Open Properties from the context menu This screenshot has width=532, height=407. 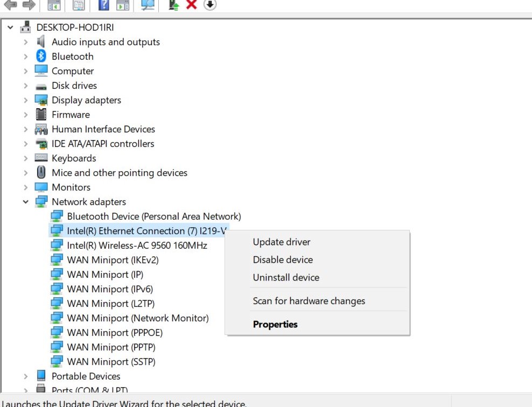click(275, 325)
